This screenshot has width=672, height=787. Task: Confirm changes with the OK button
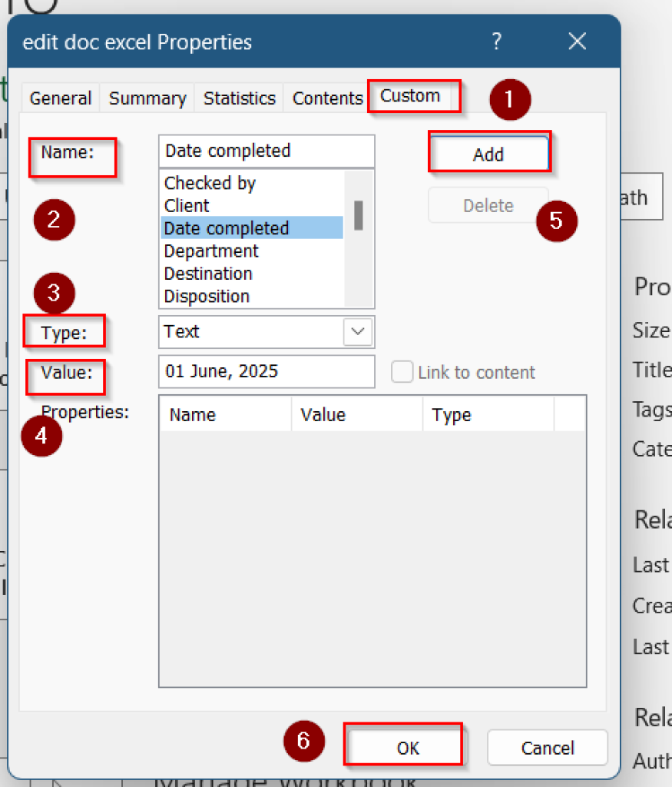403,747
